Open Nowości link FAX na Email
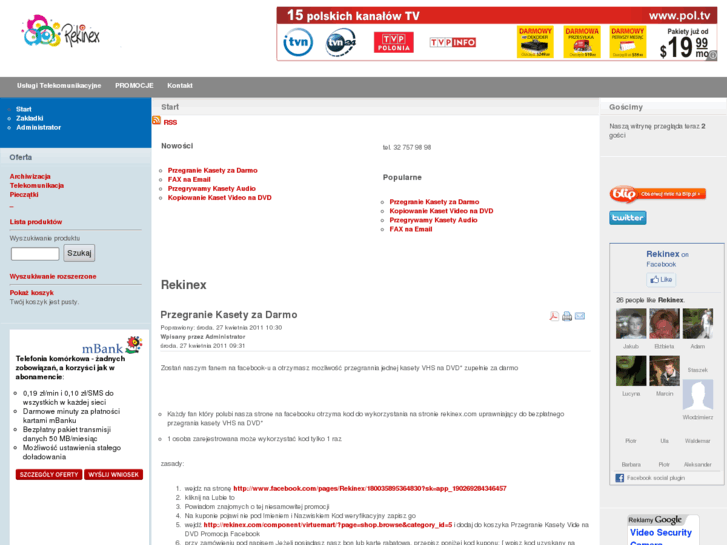Image resolution: width=727 pixels, height=545 pixels. pyautogui.click(x=189, y=180)
